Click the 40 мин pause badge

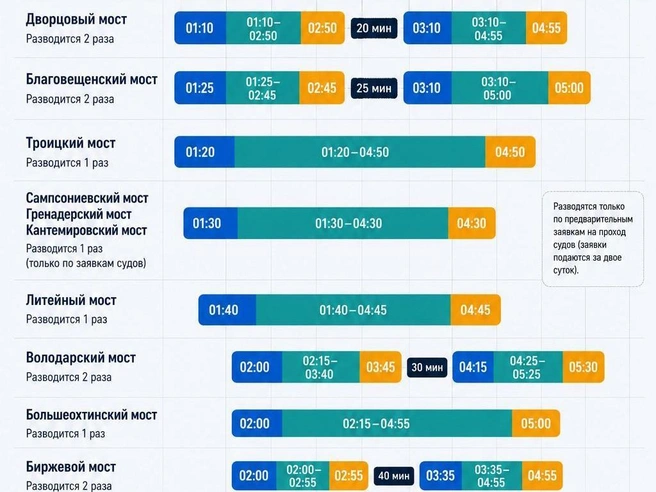394,476
